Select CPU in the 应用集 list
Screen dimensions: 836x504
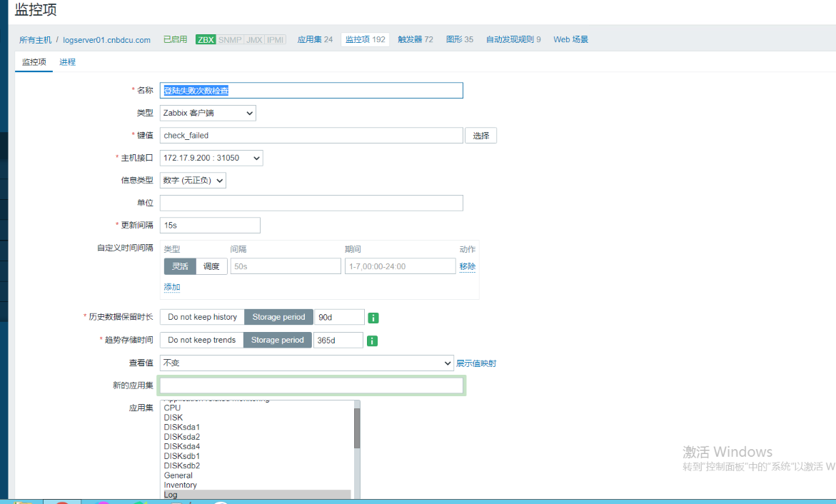tap(257, 408)
